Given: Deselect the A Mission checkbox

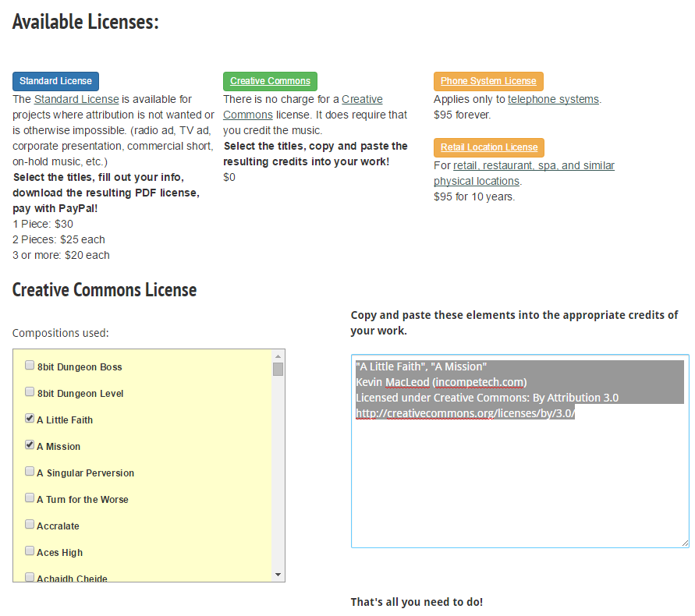Looking at the screenshot, I should [x=30, y=445].
